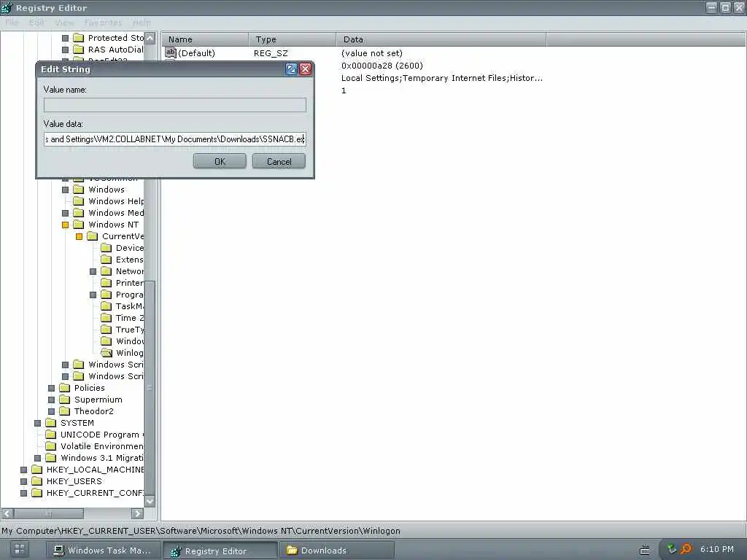
Task: Sort values by the Name column header
Action: pos(205,39)
